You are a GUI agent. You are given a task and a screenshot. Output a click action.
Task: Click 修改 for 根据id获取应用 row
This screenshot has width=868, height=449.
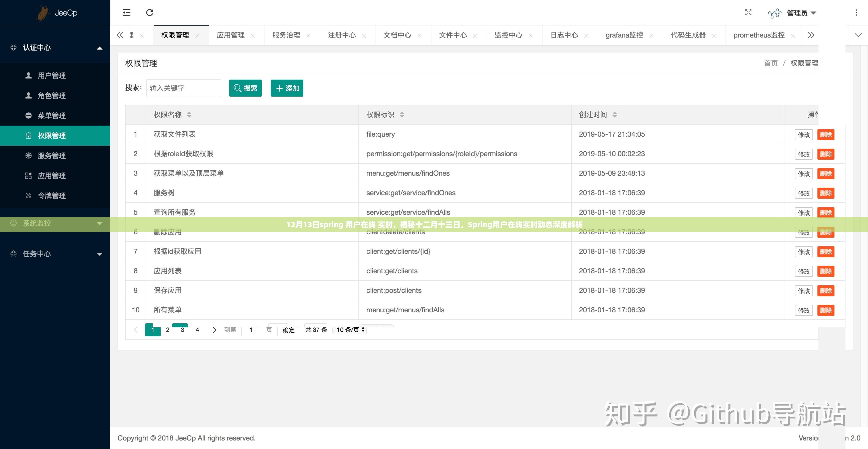click(x=804, y=252)
